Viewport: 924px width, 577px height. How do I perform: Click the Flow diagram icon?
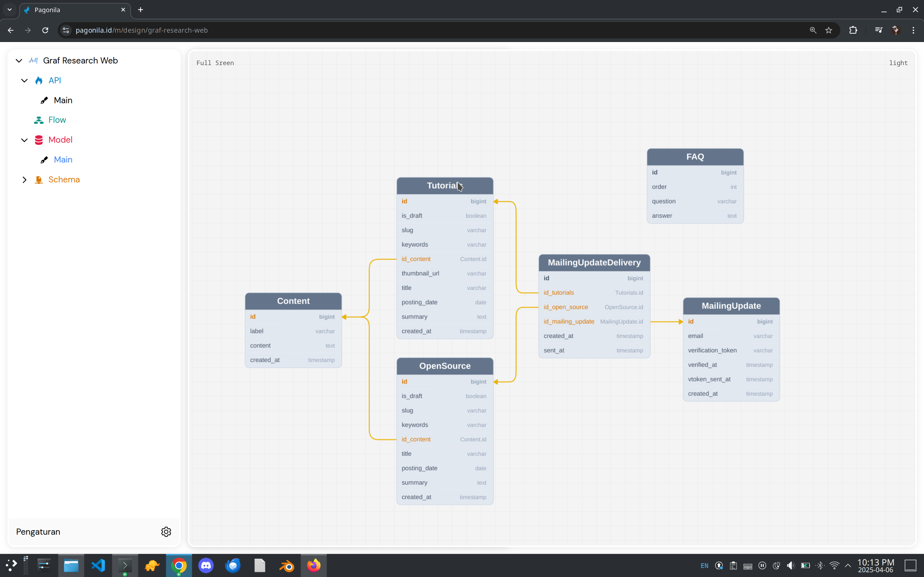[x=38, y=120]
